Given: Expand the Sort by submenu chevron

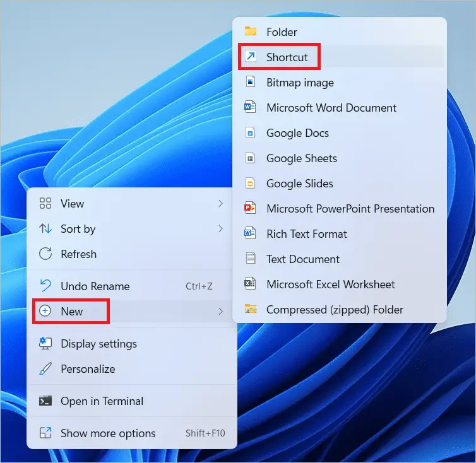Looking at the screenshot, I should pyautogui.click(x=221, y=228).
